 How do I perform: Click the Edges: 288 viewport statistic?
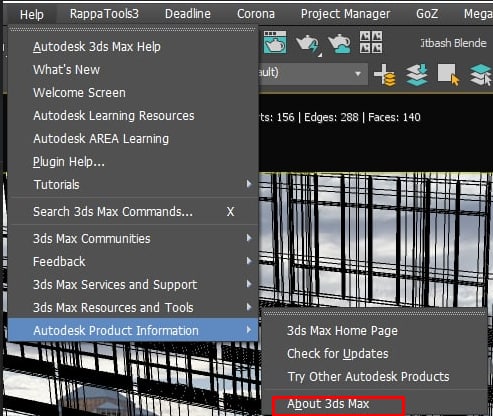pos(331,117)
